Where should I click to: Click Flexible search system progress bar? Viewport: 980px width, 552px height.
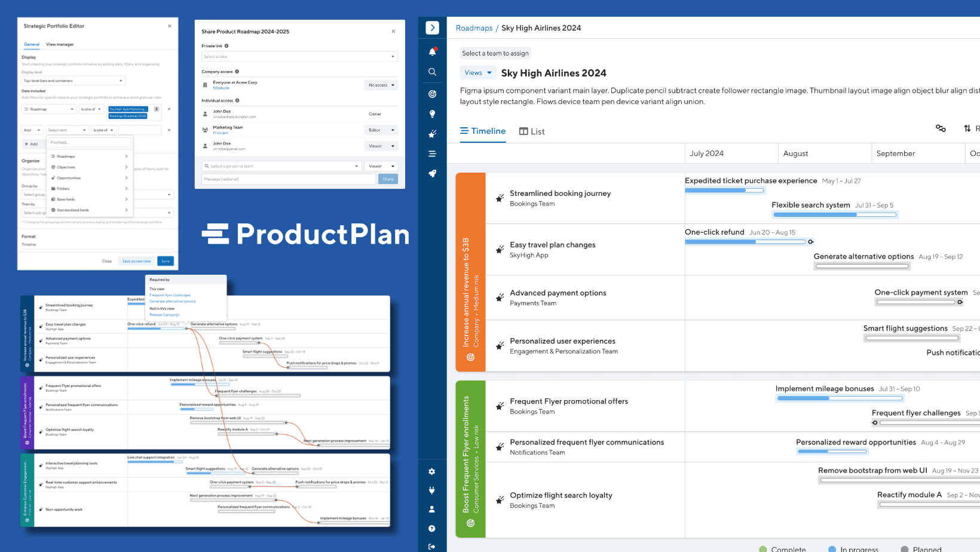pos(835,214)
